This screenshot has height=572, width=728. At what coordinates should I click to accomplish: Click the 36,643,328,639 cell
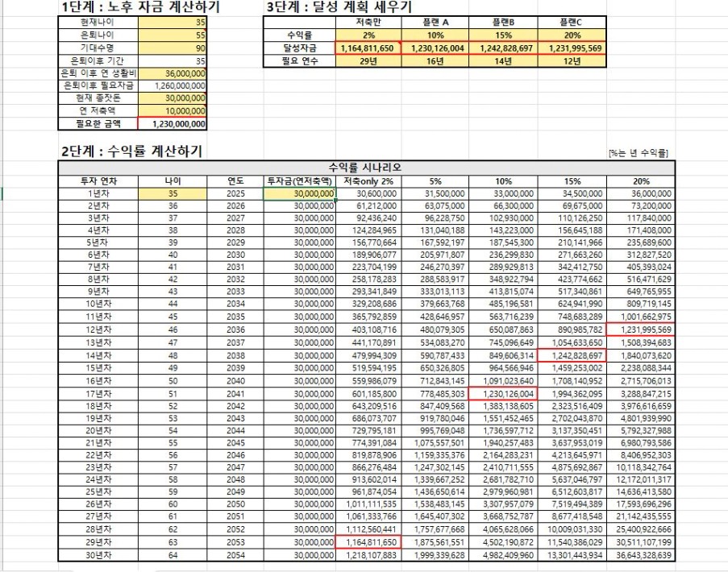(641, 555)
